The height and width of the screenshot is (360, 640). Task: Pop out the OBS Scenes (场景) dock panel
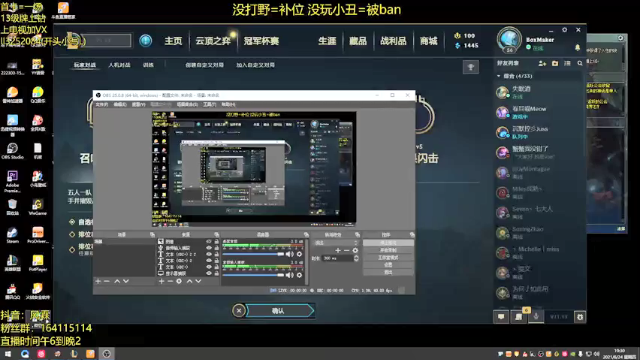pos(152,235)
